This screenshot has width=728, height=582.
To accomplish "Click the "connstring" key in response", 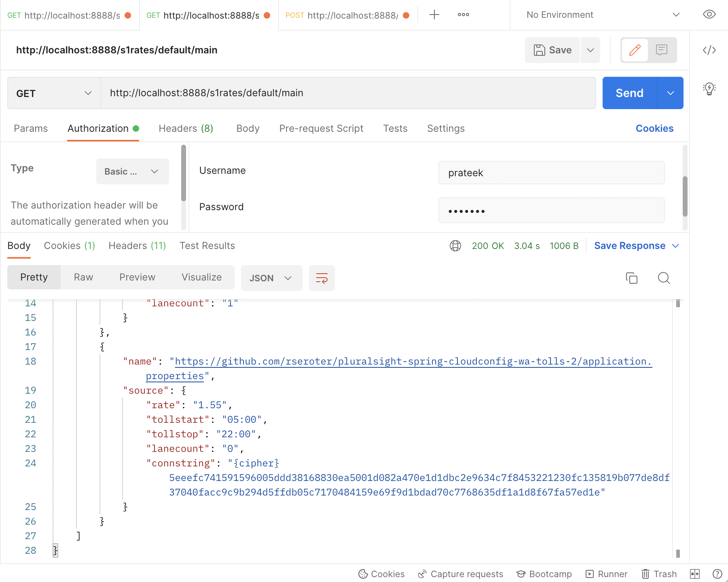I will (181, 463).
